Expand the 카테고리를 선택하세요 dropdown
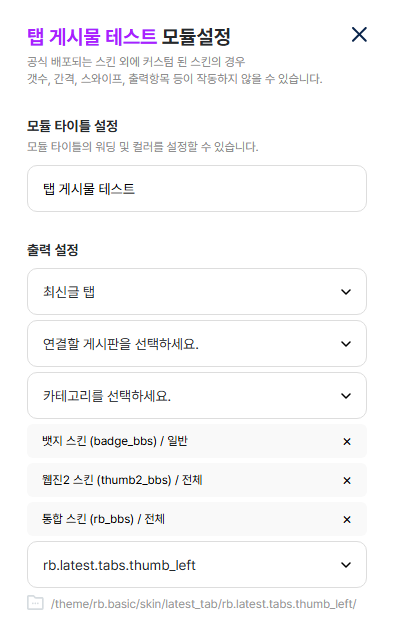This screenshot has width=394, height=629. point(197,396)
